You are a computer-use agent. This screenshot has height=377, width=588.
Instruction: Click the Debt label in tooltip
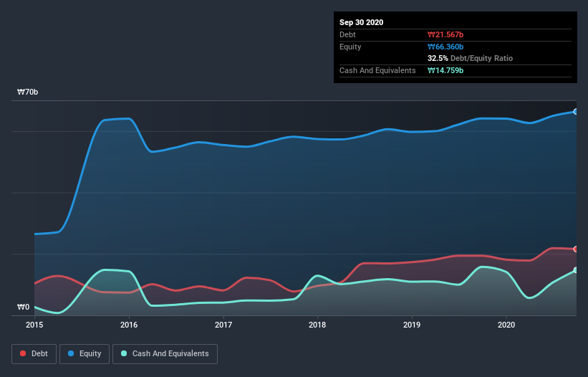[x=347, y=34]
